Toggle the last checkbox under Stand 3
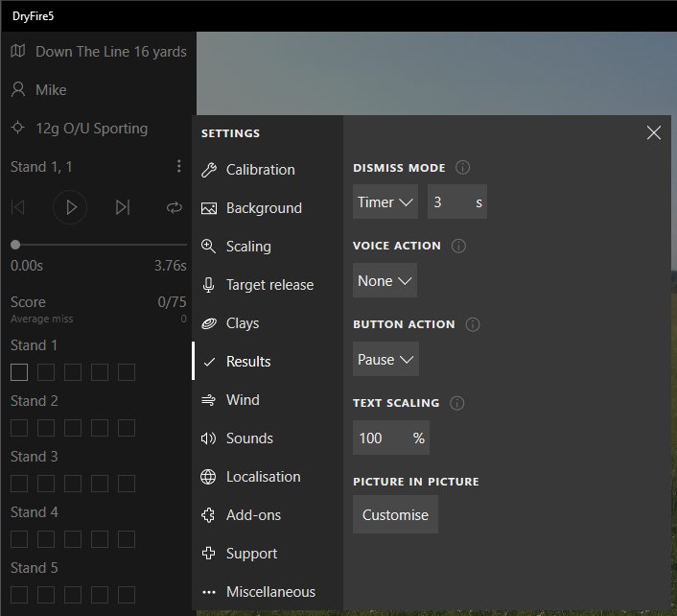This screenshot has height=616, width=677. 127,484
